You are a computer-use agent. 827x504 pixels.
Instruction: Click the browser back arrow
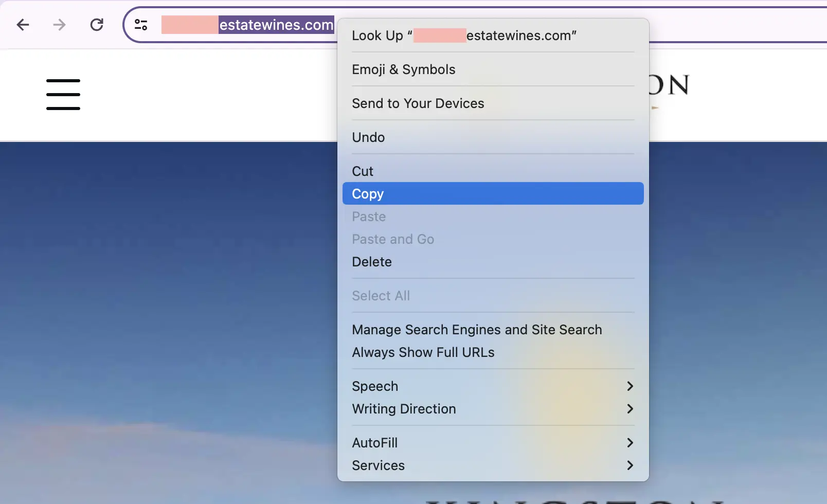tap(23, 25)
